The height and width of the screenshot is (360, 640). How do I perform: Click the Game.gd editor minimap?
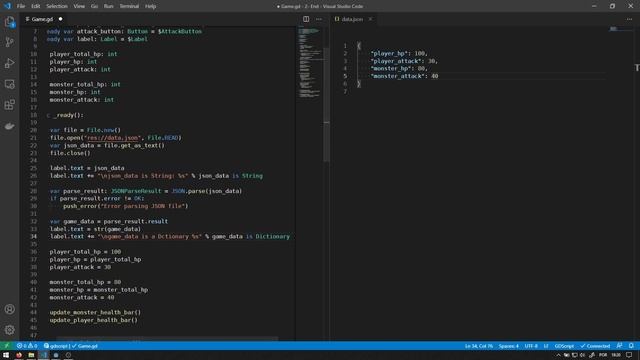(x=310, y=63)
